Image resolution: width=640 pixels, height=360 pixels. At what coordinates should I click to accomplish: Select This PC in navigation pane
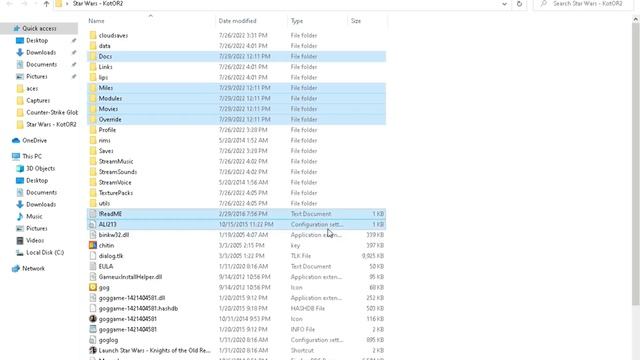click(x=32, y=156)
